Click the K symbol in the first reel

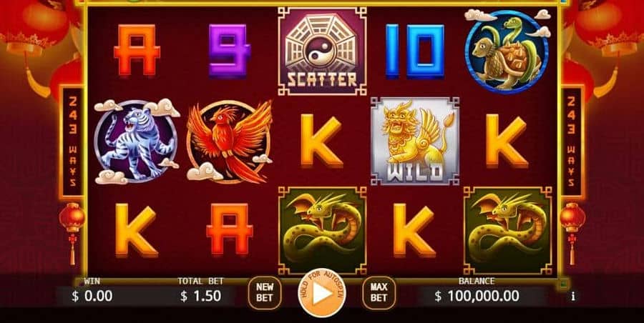pos(137,230)
